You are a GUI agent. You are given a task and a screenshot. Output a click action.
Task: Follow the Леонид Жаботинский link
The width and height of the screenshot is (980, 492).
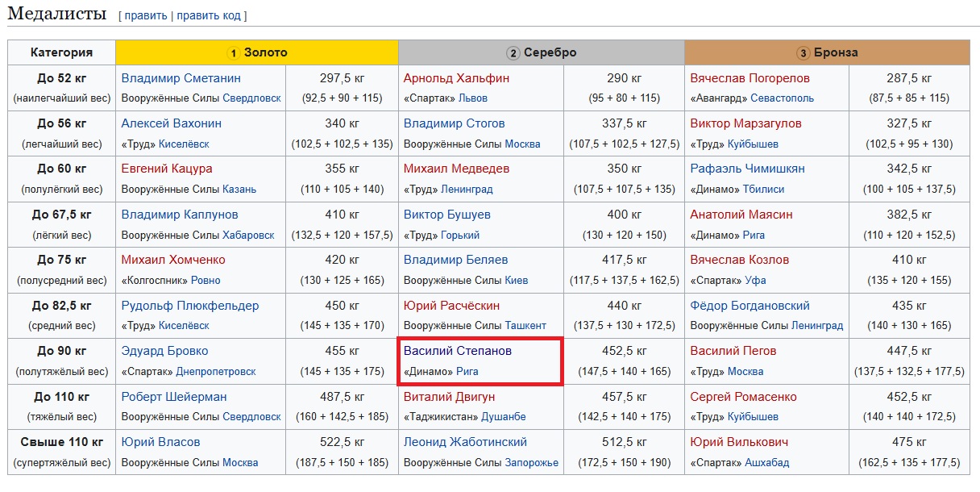pyautogui.click(x=465, y=442)
